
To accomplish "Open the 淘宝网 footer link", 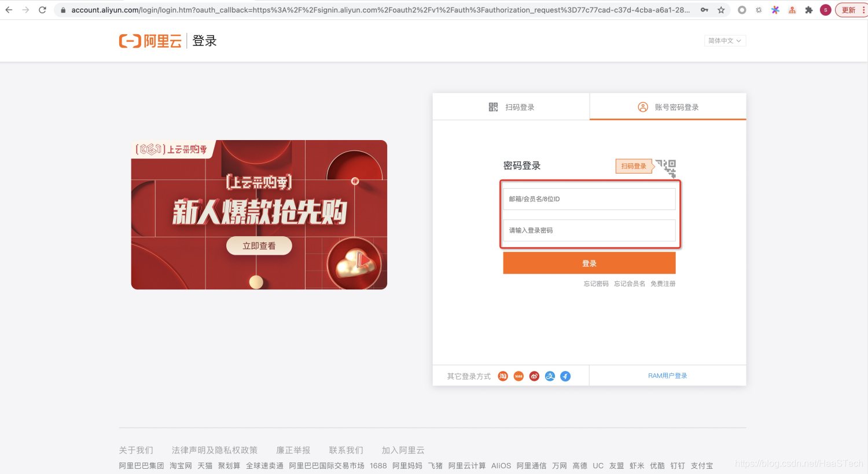I will point(181,466).
